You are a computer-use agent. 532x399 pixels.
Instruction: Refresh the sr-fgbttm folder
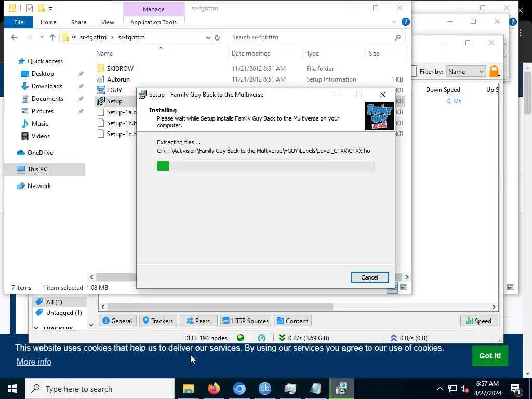click(217, 37)
